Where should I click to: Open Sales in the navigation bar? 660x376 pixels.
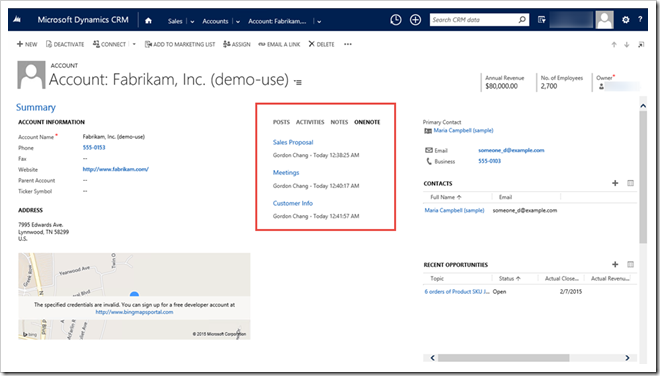pos(175,21)
